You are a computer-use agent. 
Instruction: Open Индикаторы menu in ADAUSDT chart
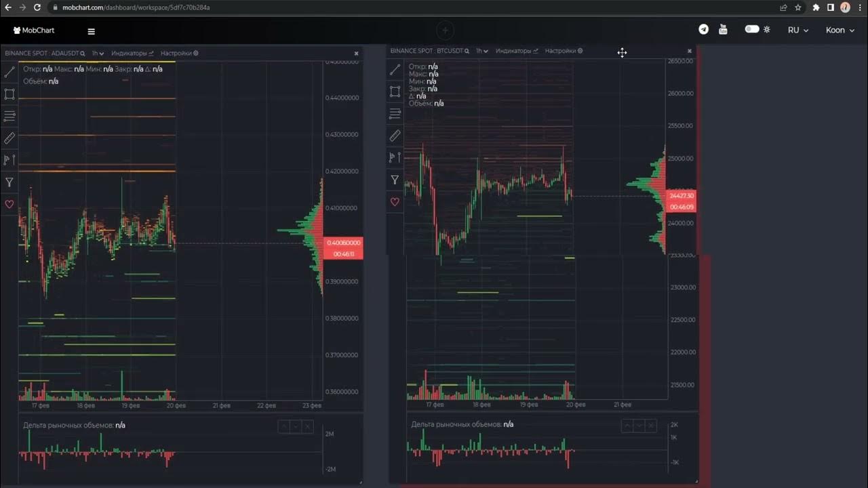tap(133, 53)
